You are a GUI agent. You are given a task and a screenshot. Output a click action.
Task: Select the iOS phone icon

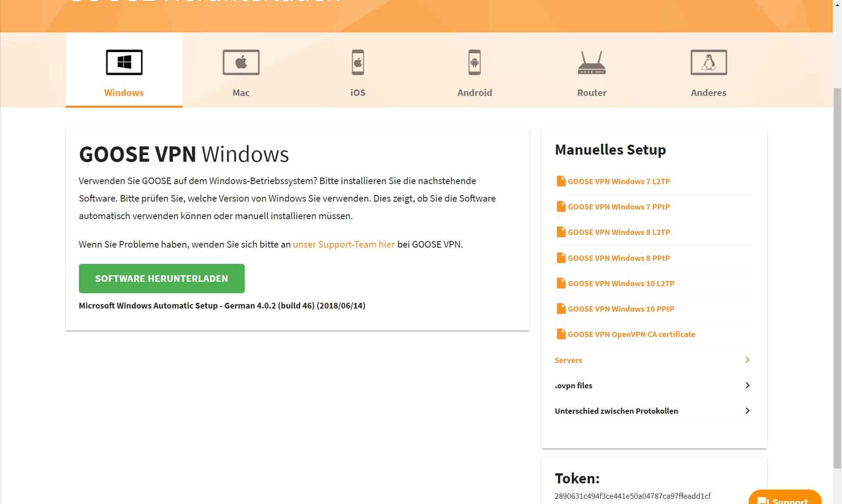pyautogui.click(x=358, y=62)
